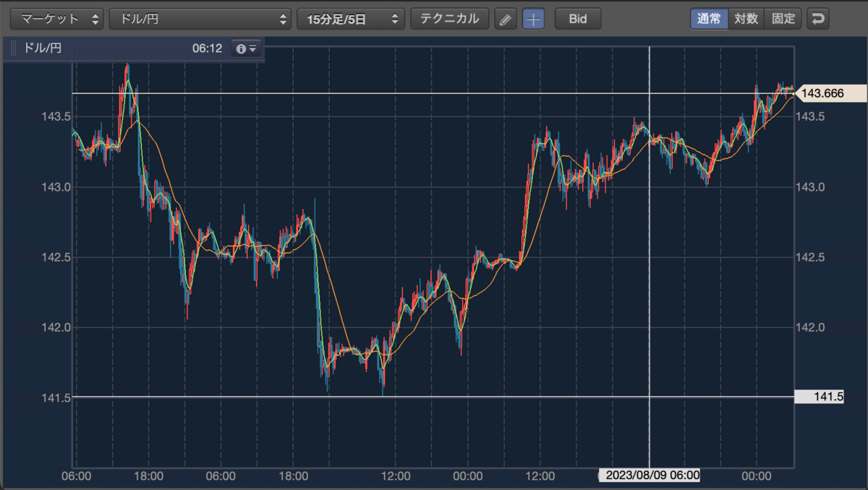Image resolution: width=868 pixels, height=490 pixels.
Task: Switch price type with Bid button
Action: point(578,20)
